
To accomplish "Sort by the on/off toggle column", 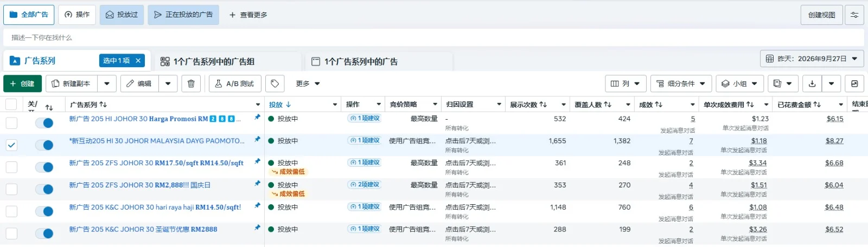I will 49,107.
